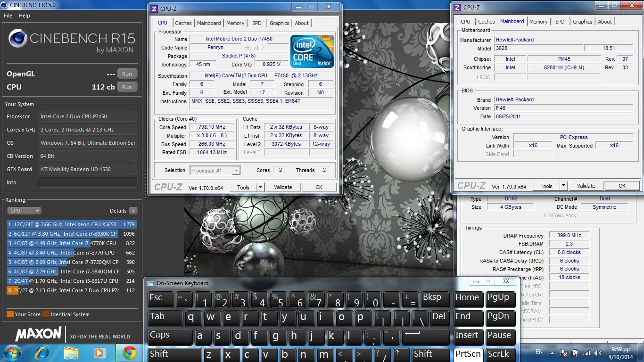Click the Intel Core 2 Duo logo

[312, 51]
